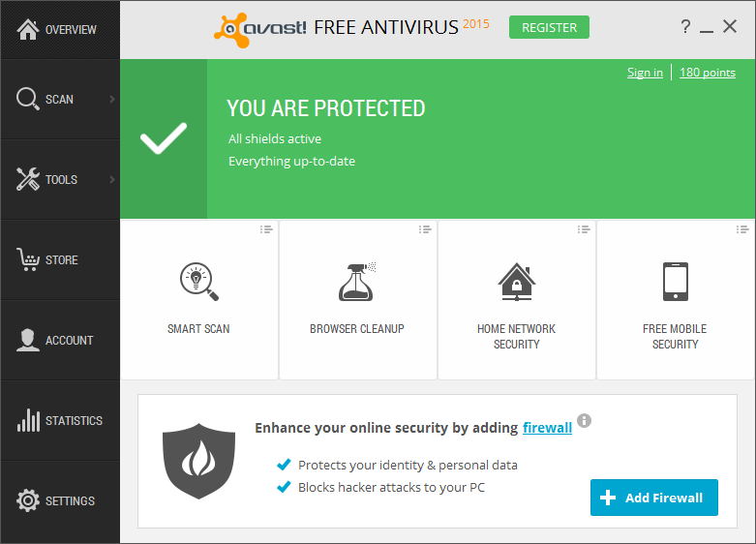
Task: Open the Free Mobile Security phone icon
Action: 675,281
